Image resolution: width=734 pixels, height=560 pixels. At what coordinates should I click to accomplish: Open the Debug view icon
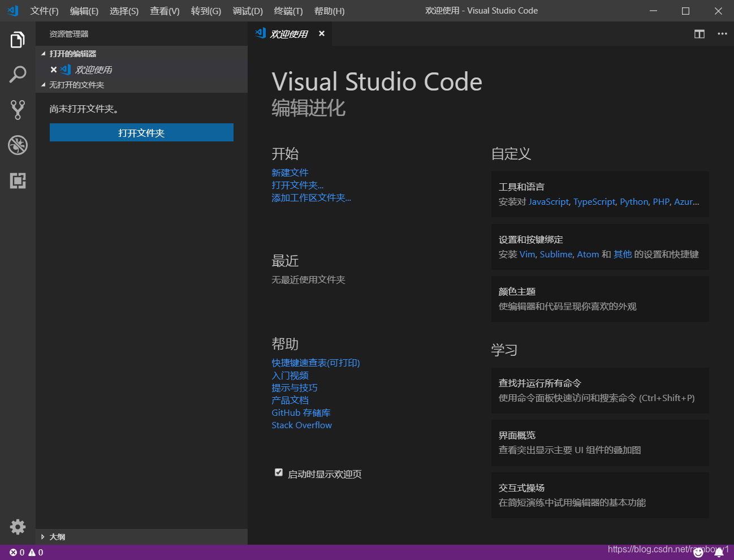[18, 145]
